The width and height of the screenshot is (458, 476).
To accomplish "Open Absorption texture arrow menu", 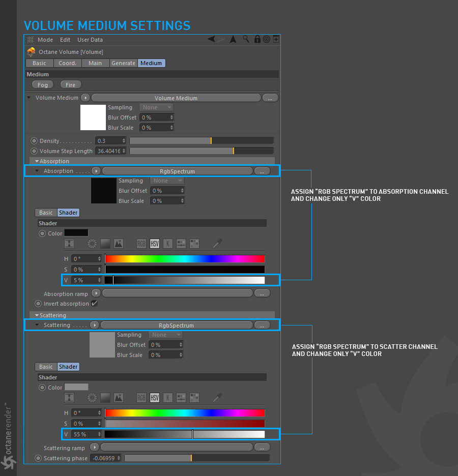I will tap(96, 171).
